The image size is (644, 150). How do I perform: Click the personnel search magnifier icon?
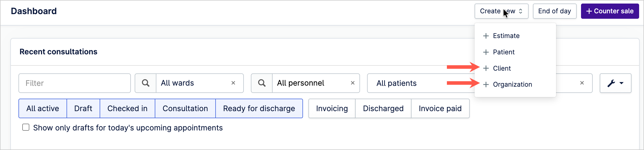[262, 83]
